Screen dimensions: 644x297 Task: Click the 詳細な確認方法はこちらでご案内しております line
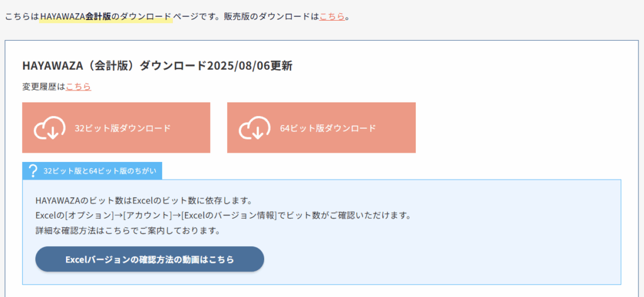coord(128,230)
